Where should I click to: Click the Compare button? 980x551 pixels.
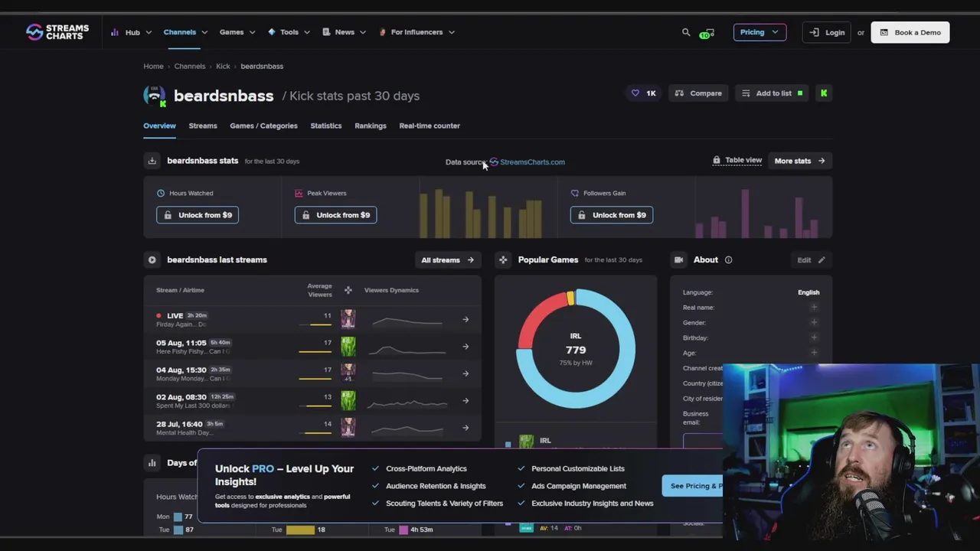698,93
